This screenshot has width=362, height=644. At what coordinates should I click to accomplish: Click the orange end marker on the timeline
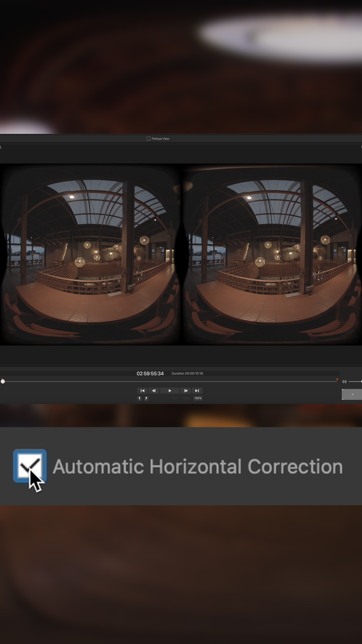[x=337, y=380]
